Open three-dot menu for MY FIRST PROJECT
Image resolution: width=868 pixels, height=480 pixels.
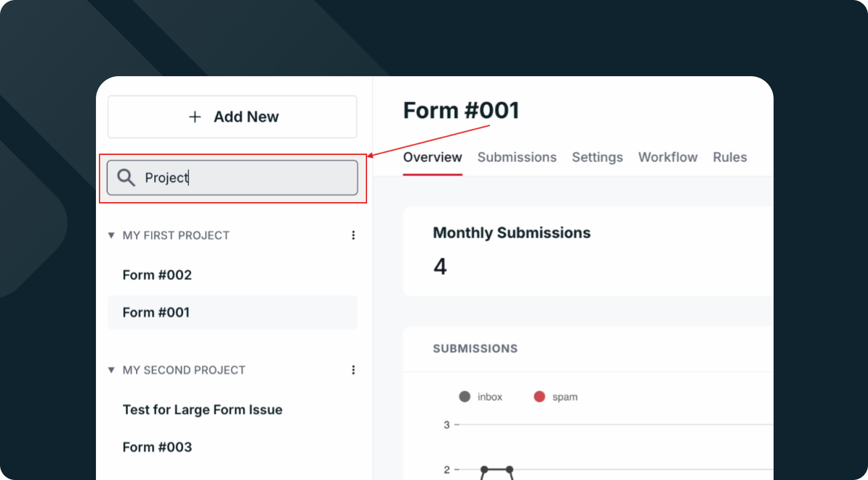[x=353, y=235]
